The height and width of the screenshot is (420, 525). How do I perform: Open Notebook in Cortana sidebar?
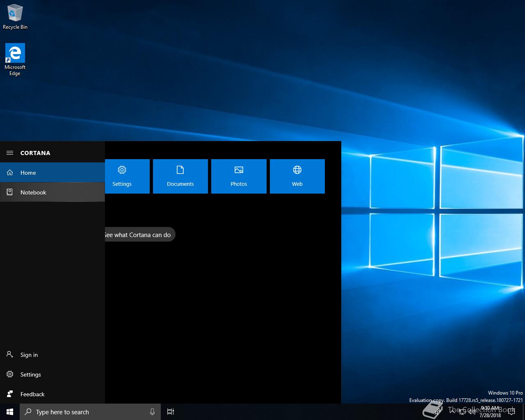coord(52,192)
